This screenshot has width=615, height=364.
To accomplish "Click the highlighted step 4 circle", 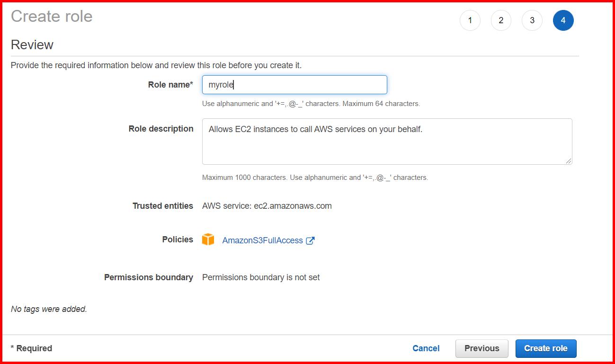I will 563,20.
